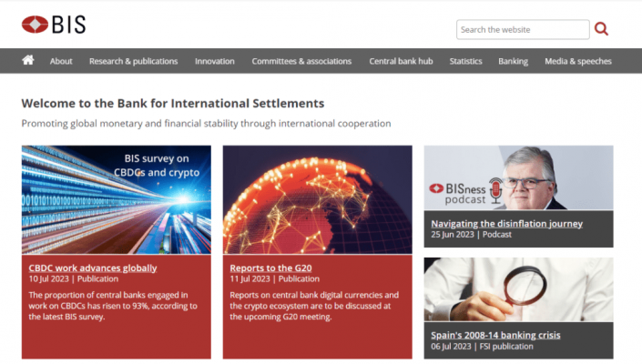642x364 pixels.
Task: Open CBDC work advances globally link
Action: tap(93, 268)
